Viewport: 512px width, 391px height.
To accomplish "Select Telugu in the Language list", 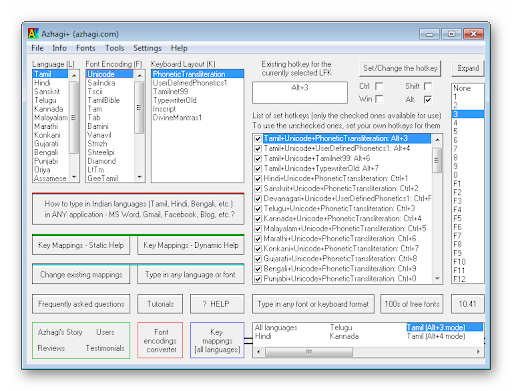I will point(45,100).
